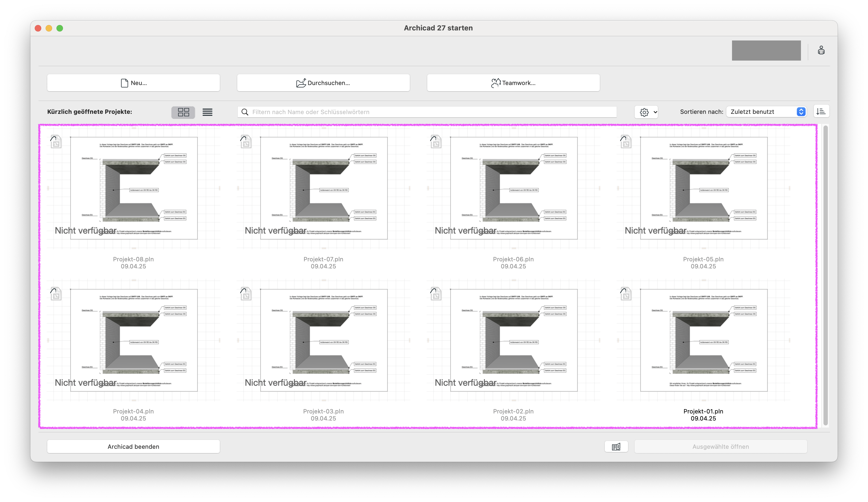Click the Archicad beenden quit button
868x502 pixels.
pyautogui.click(x=133, y=447)
